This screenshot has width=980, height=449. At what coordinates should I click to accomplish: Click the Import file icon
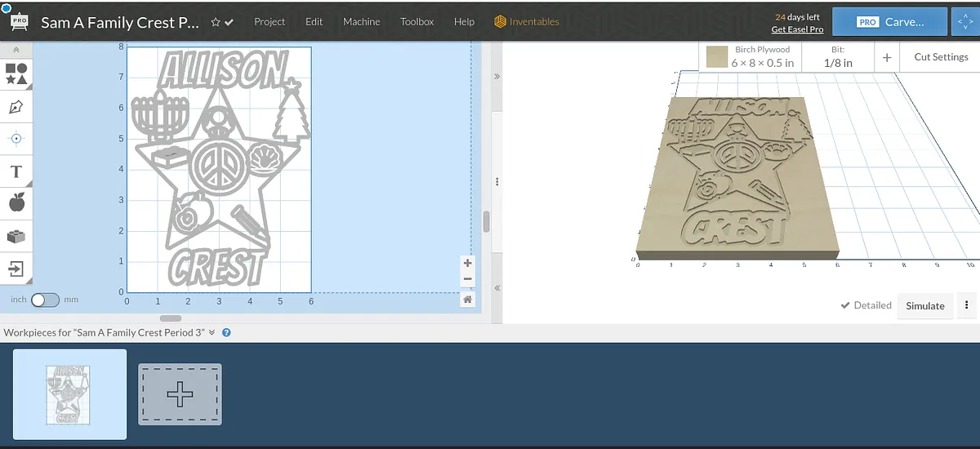[x=16, y=269]
